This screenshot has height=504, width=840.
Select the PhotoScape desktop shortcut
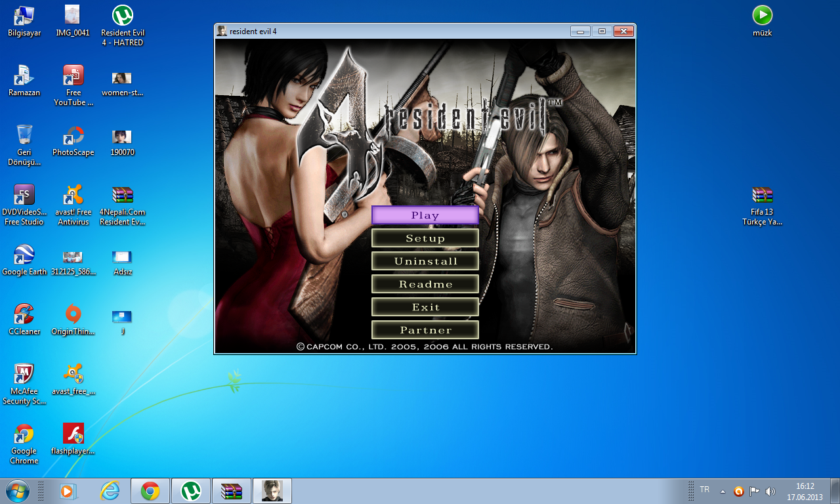pyautogui.click(x=73, y=140)
